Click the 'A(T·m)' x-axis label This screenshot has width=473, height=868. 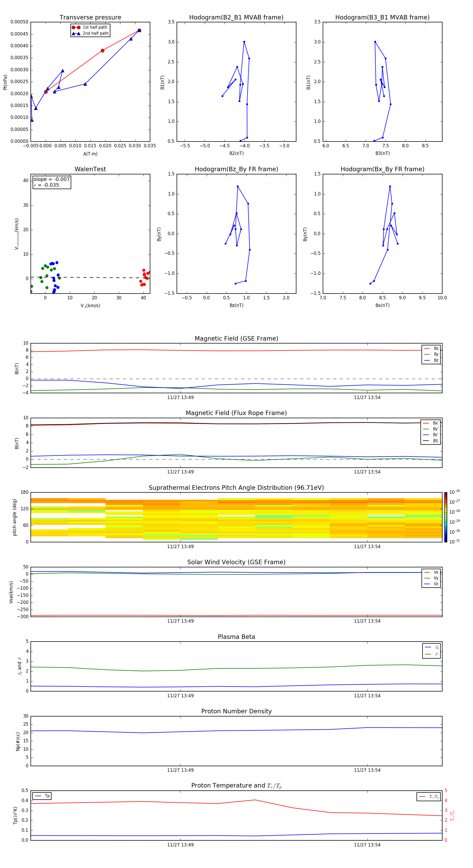[90, 154]
